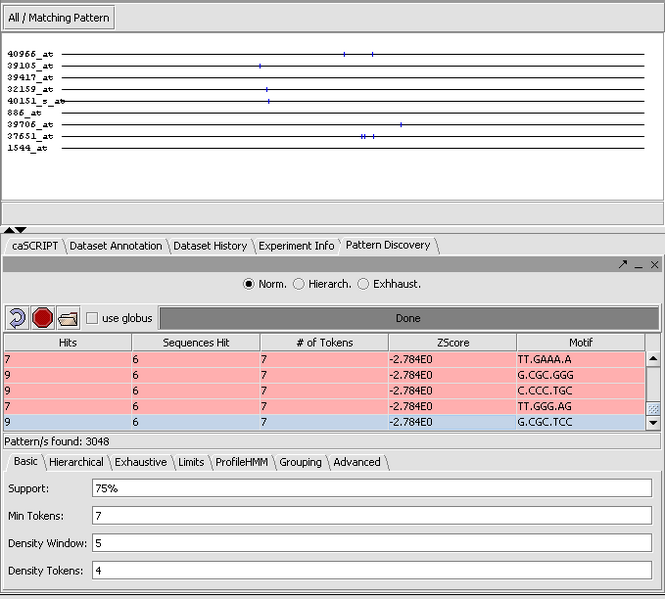Click the table scrollbar up arrow

653,359
